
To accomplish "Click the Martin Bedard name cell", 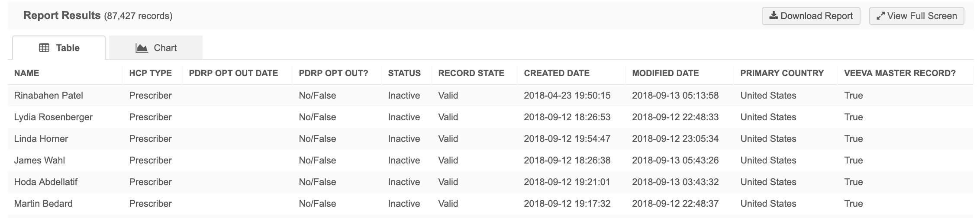I will point(43,204).
